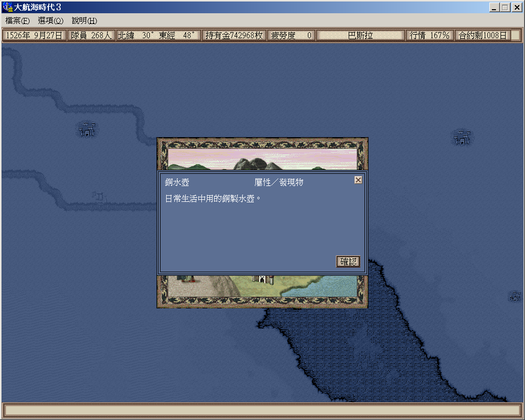Click the 行情 167% market rate indicator

[x=429, y=36]
